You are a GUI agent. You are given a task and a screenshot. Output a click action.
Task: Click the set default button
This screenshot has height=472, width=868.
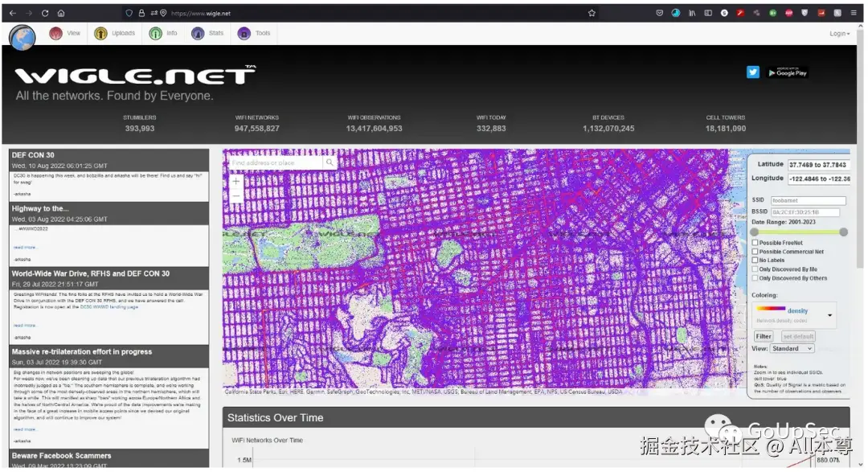pos(798,336)
